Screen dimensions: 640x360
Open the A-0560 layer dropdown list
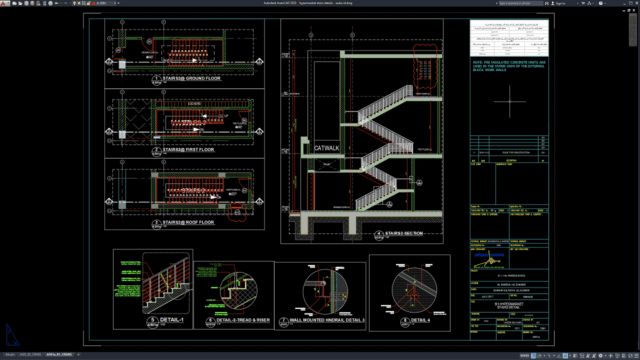pos(114,3)
